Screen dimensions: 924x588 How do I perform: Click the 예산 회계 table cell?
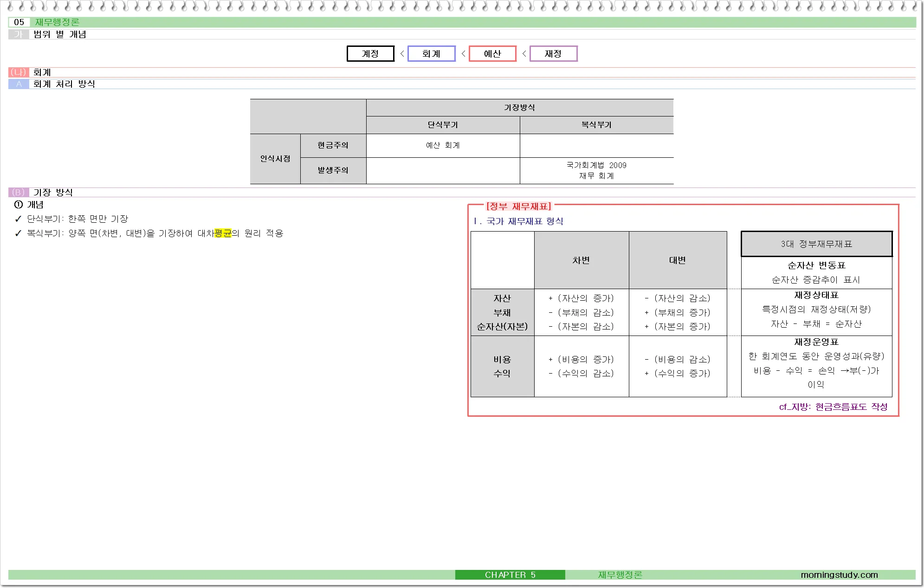point(443,145)
